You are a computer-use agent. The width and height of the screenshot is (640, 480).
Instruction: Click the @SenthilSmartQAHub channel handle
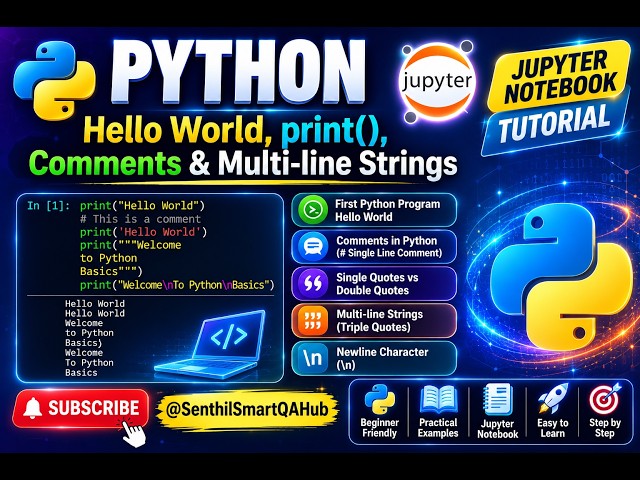(x=247, y=409)
